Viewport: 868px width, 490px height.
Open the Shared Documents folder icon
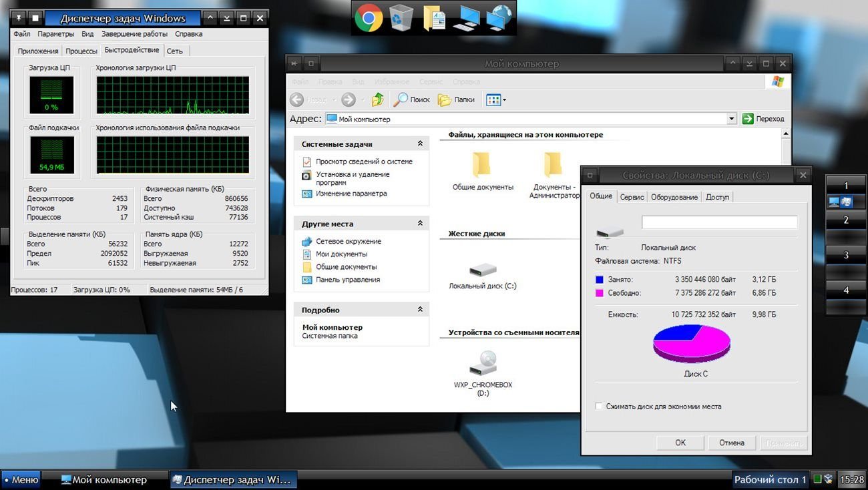click(482, 165)
